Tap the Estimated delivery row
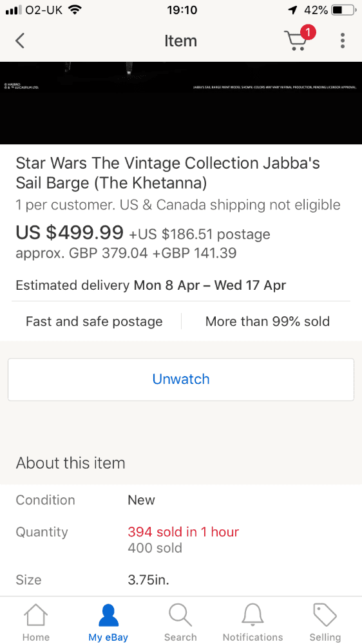The height and width of the screenshot is (644, 362). pos(150,285)
